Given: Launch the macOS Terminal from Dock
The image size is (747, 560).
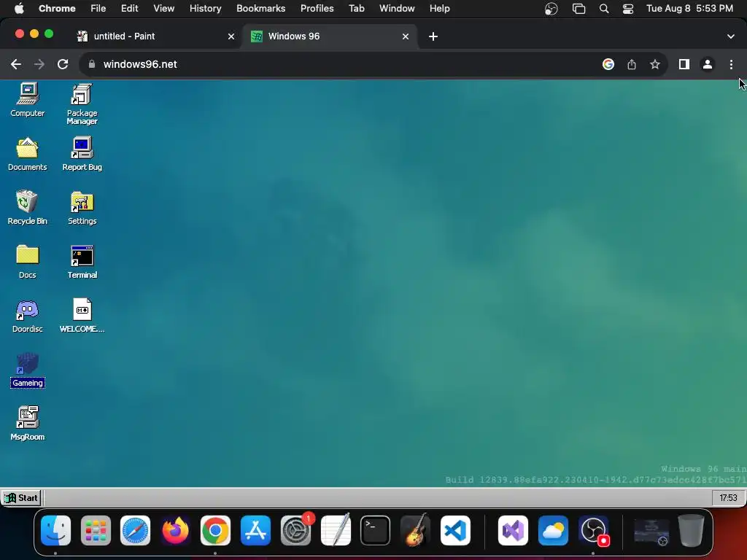Looking at the screenshot, I should pyautogui.click(x=376, y=530).
